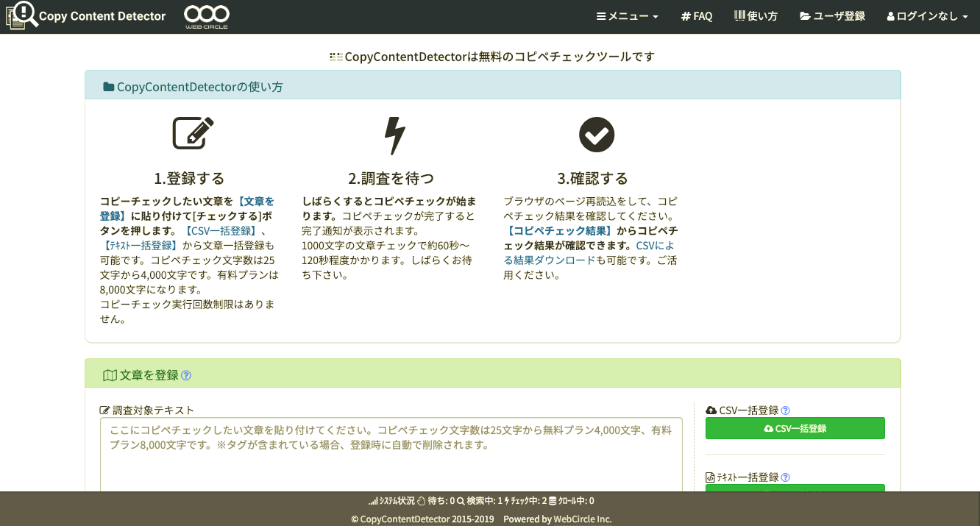Open help icon next to ﾃｷｽﾄ一括登録 label
This screenshot has height=526, width=980.
[785, 477]
